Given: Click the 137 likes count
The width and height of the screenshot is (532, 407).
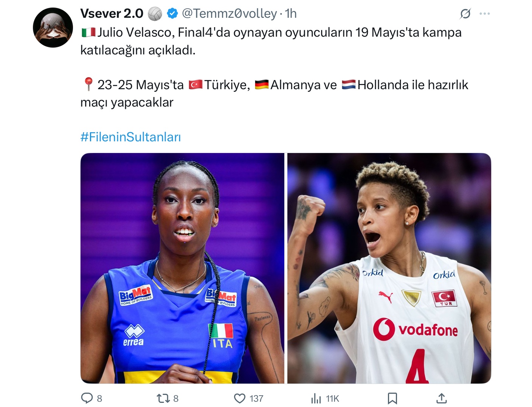Looking at the screenshot, I should click(256, 398).
